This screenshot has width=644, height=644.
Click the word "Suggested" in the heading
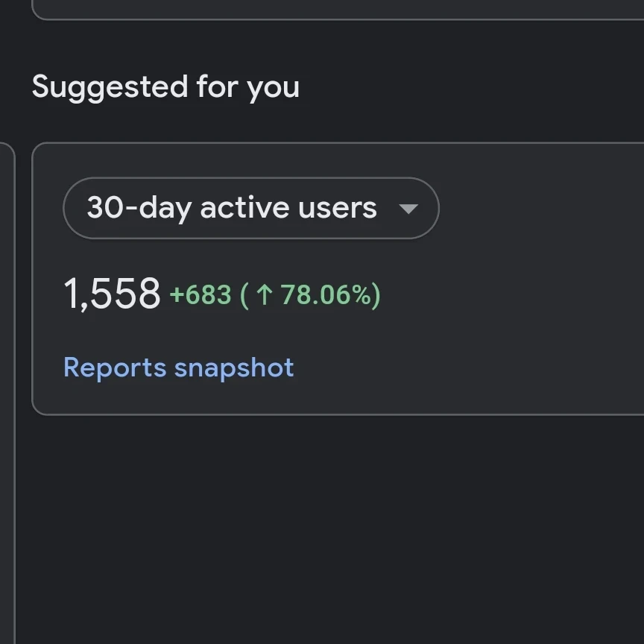coord(110,87)
